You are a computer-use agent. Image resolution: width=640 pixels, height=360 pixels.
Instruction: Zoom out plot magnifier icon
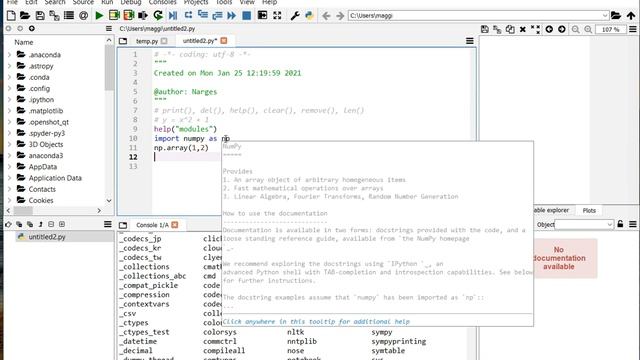coord(576,29)
